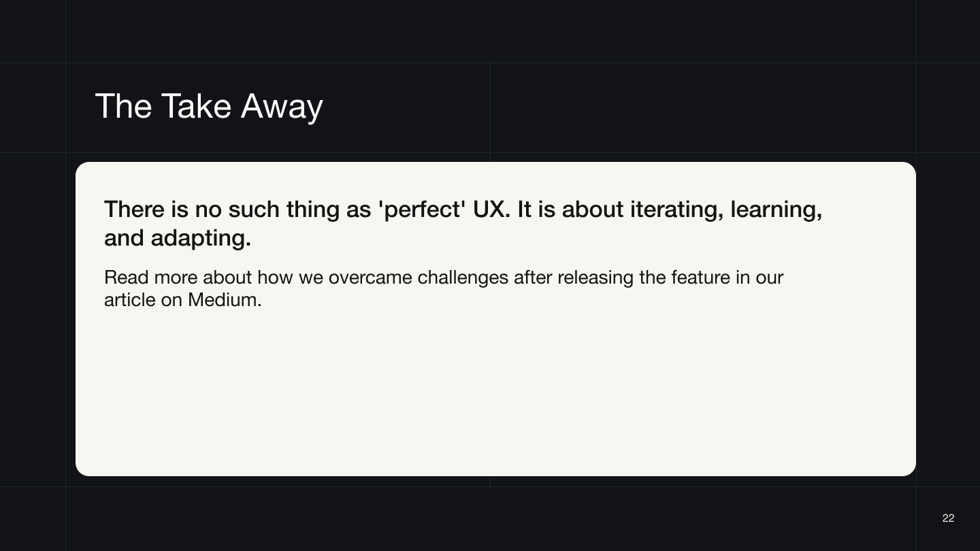The image size is (980, 551).
Task: Click the "The Take Away" slide title
Action: tap(209, 107)
